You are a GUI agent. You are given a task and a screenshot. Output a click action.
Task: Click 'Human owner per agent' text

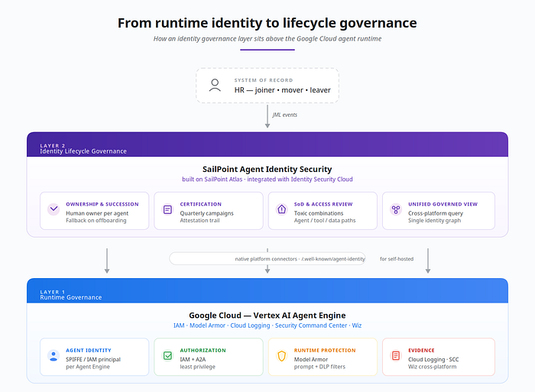click(97, 213)
